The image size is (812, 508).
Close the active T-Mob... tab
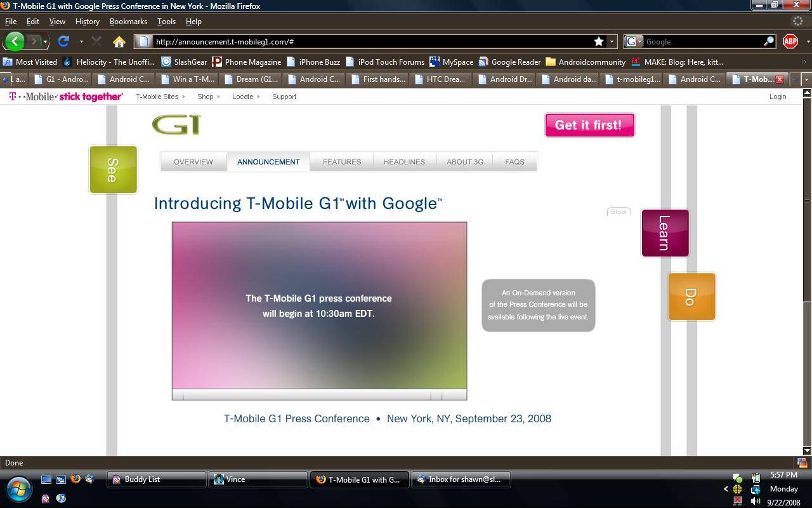[x=780, y=79]
